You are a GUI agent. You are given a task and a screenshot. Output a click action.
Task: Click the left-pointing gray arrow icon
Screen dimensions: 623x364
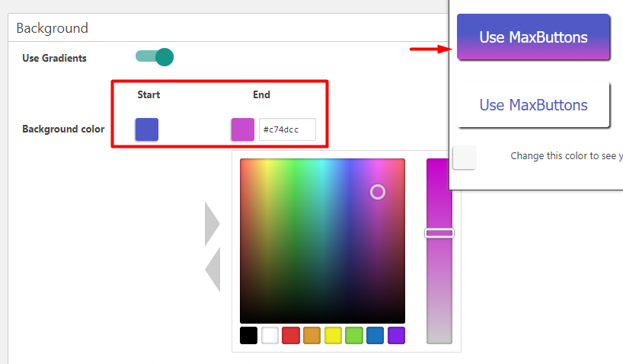click(x=212, y=270)
